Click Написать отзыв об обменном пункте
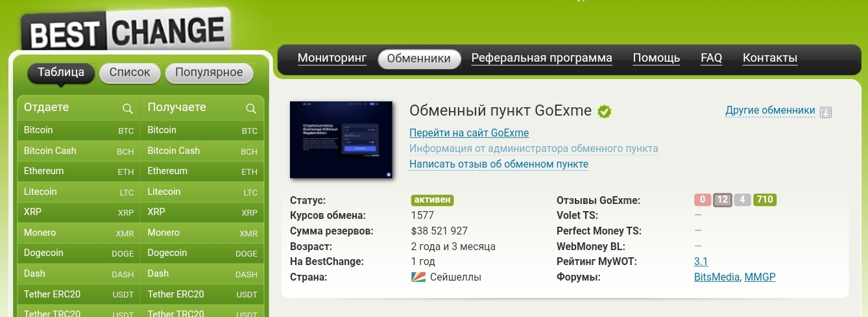This screenshot has height=317, width=868. click(499, 164)
